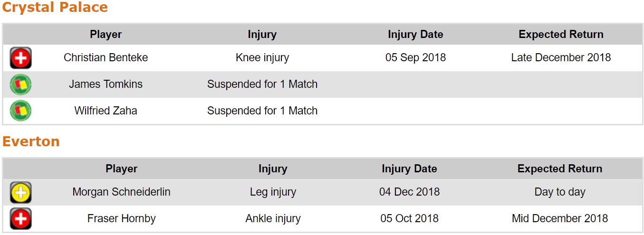644x235 pixels.
Task: Select player name James Tomkins
Action: click(106, 85)
